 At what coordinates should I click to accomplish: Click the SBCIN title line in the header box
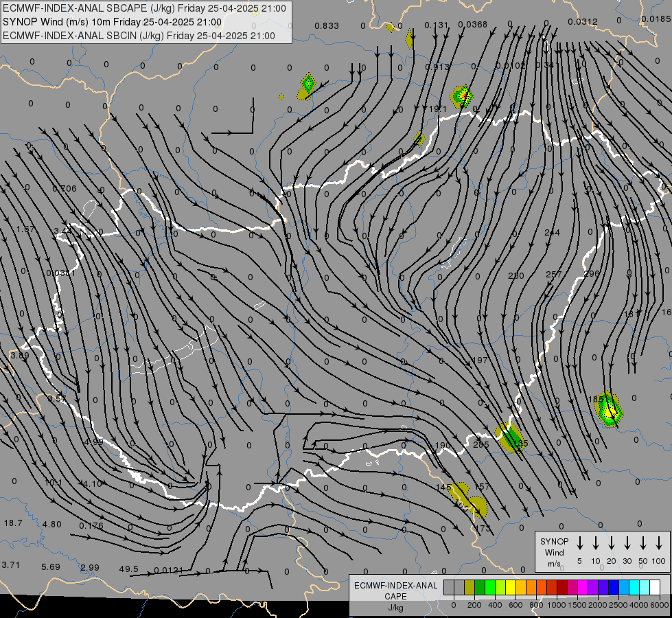pos(139,36)
